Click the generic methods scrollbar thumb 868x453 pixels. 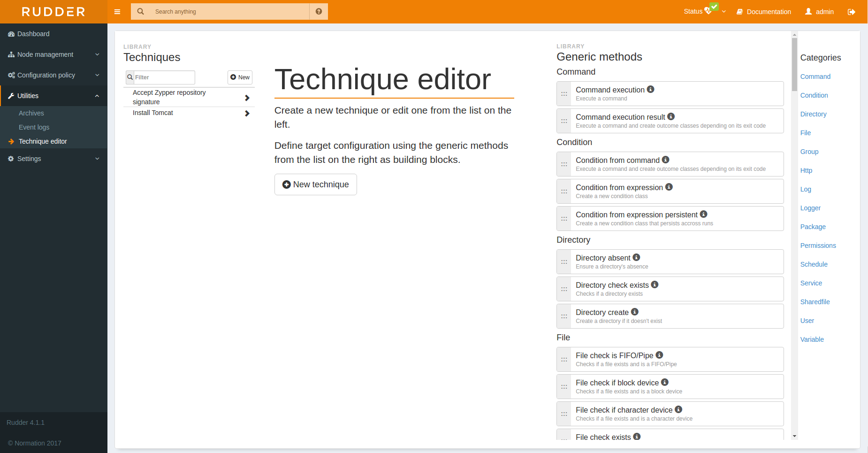pos(794,64)
